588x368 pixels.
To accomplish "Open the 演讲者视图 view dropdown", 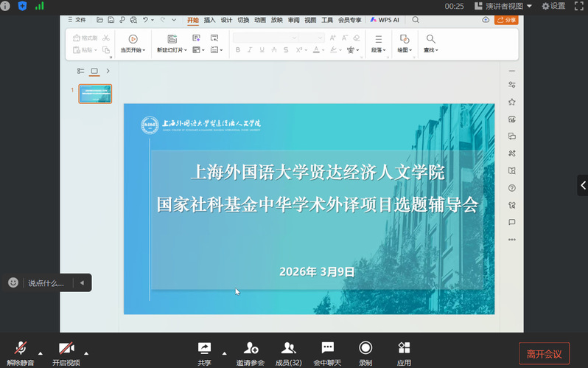I will click(x=503, y=6).
